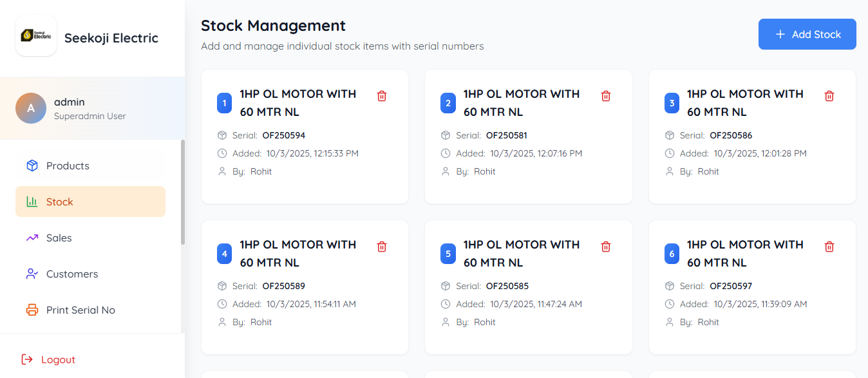Click number badge 4 on stock card
868x378 pixels.
[224, 254]
